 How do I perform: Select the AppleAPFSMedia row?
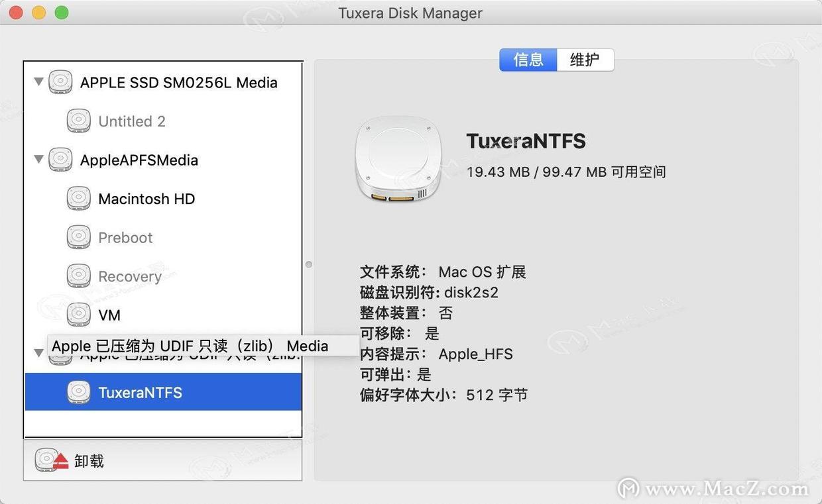pyautogui.click(x=163, y=160)
